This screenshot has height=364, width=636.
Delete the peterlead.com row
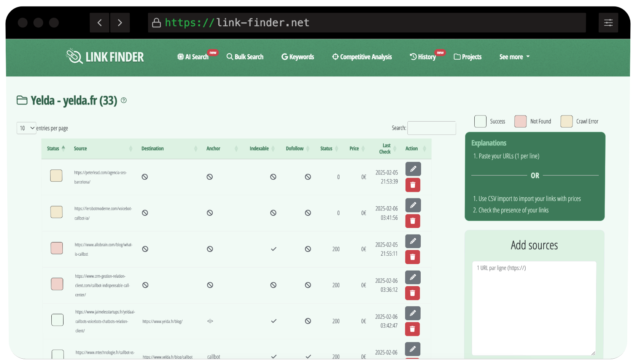coord(413,185)
